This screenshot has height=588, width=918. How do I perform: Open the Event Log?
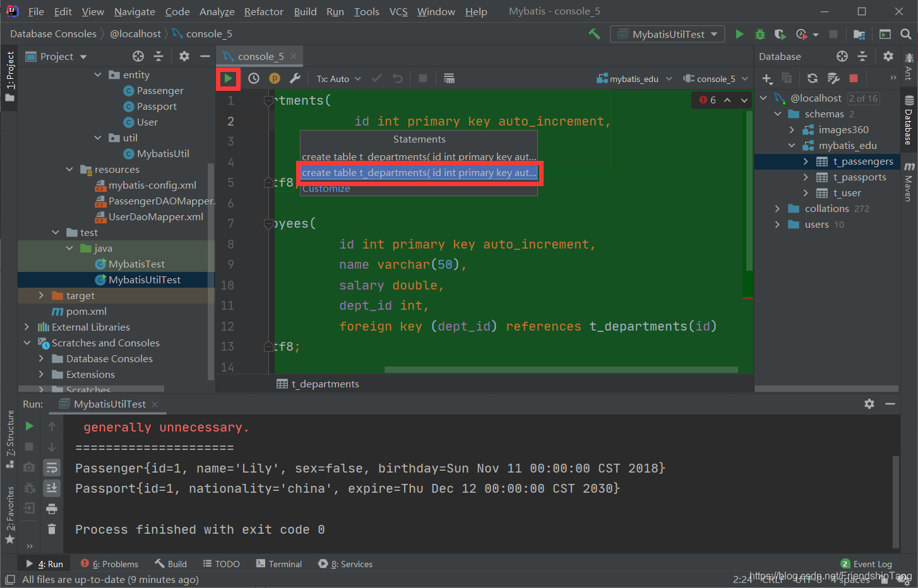click(866, 564)
